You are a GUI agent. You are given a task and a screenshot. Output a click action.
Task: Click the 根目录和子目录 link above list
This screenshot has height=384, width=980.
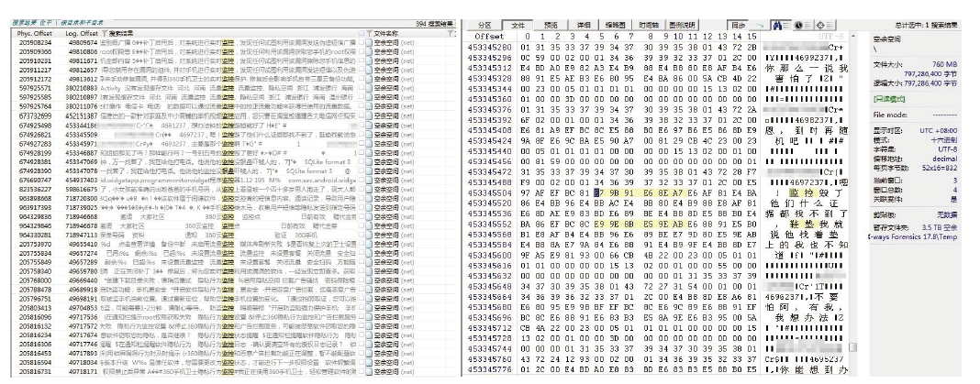tap(82, 23)
